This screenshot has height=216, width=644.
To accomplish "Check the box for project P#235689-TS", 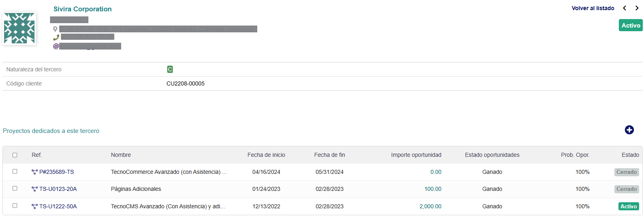I will pyautogui.click(x=15, y=171).
